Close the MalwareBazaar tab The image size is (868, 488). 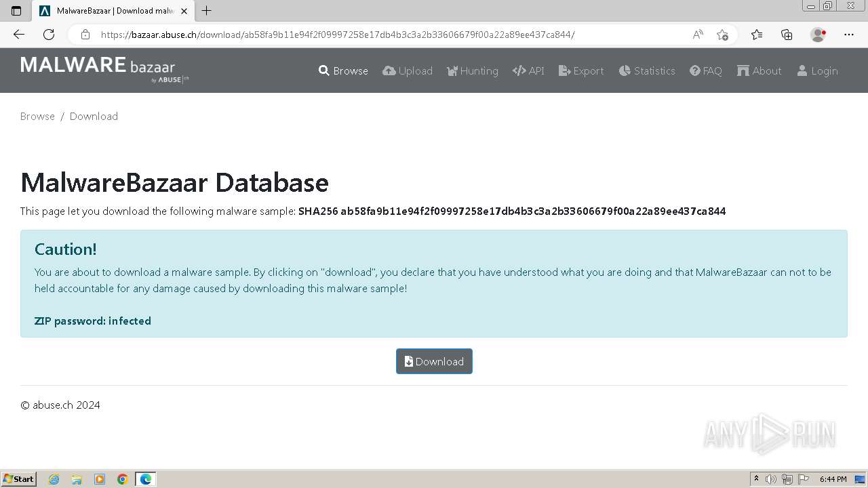[x=184, y=11]
